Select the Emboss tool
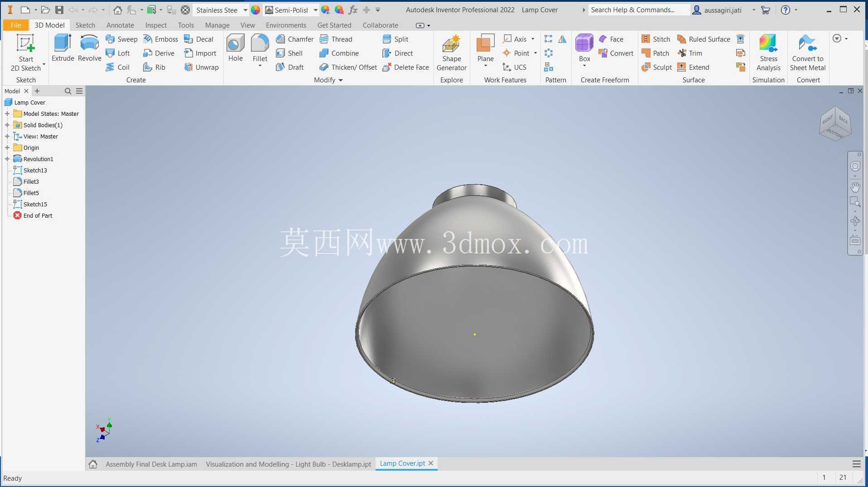The width and height of the screenshot is (868, 487). [160, 39]
